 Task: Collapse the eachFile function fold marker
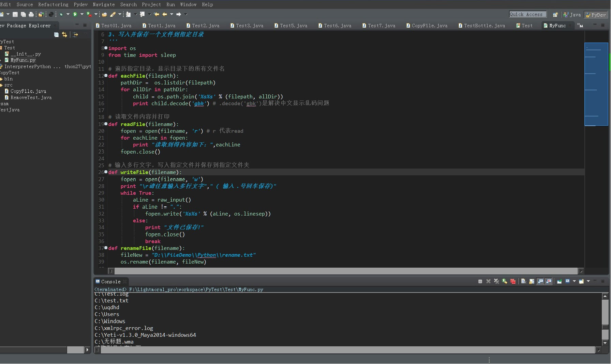coord(106,76)
